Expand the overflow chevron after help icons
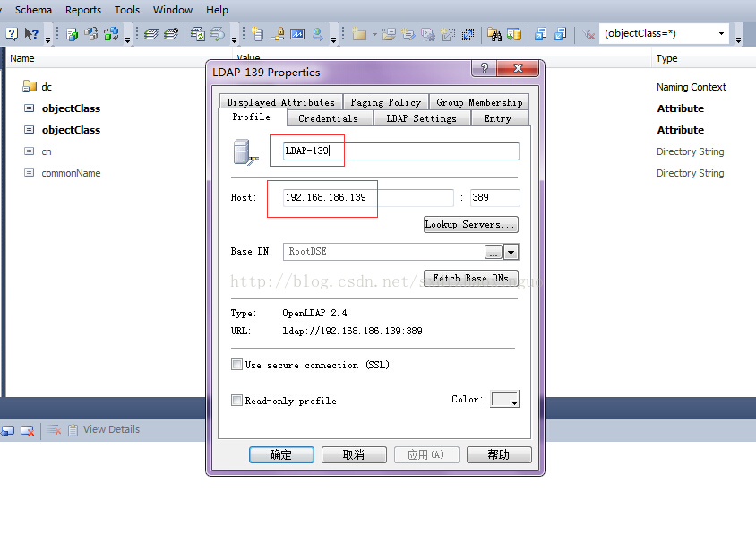 pos(47,39)
